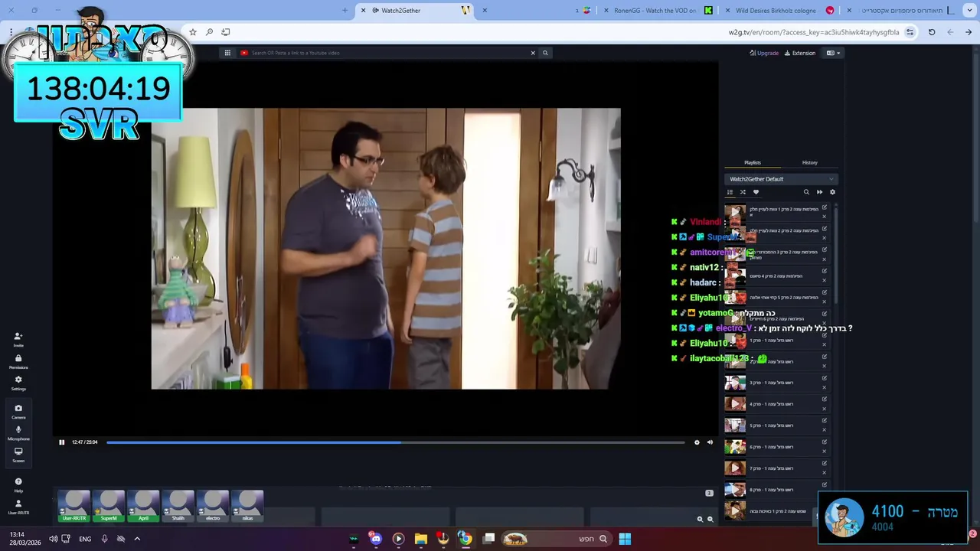This screenshot has width=980, height=551.
Task: Select the Shalih participant tile
Action: (178, 507)
